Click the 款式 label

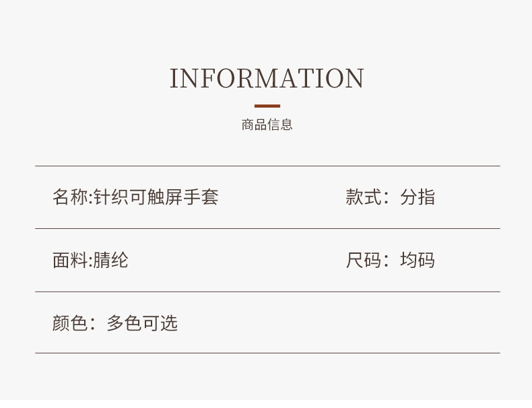click(364, 197)
